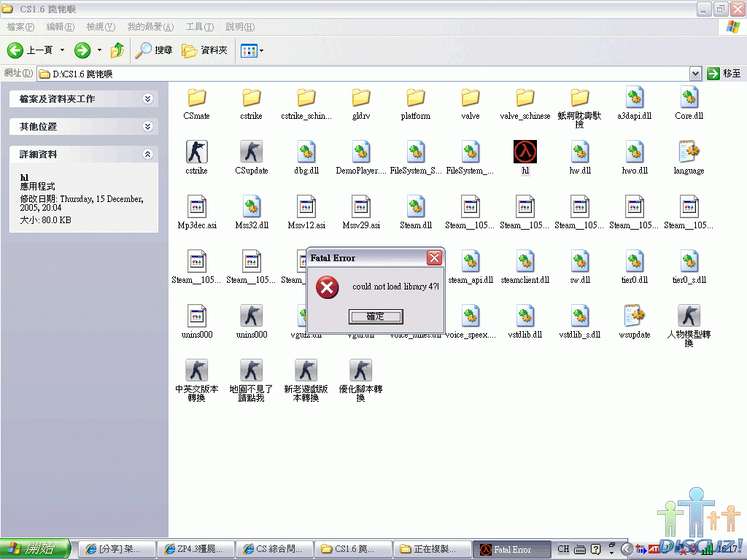This screenshot has width=747, height=560.
Task: Select the 人物模型轉換 shortcut icon
Action: [x=689, y=316]
